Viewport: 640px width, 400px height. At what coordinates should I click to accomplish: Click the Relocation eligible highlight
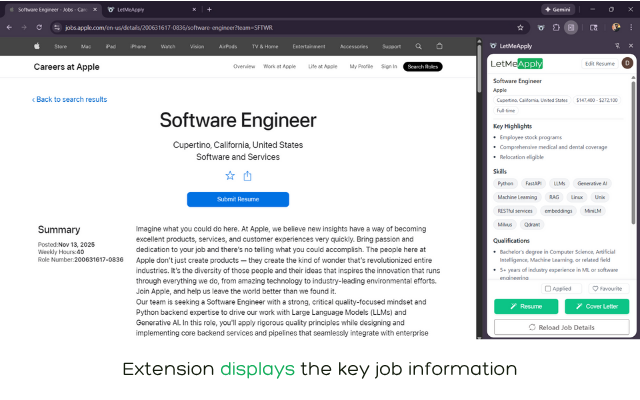(x=522, y=157)
